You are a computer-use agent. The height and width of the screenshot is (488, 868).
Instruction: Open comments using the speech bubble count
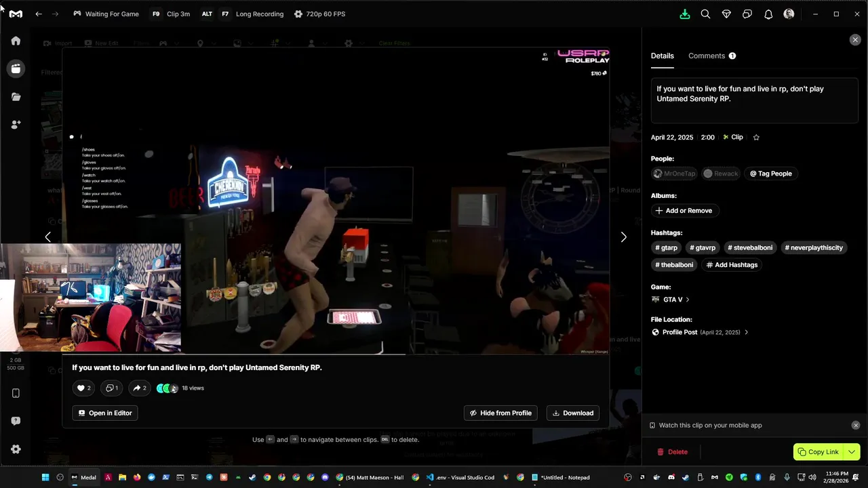pos(112,388)
